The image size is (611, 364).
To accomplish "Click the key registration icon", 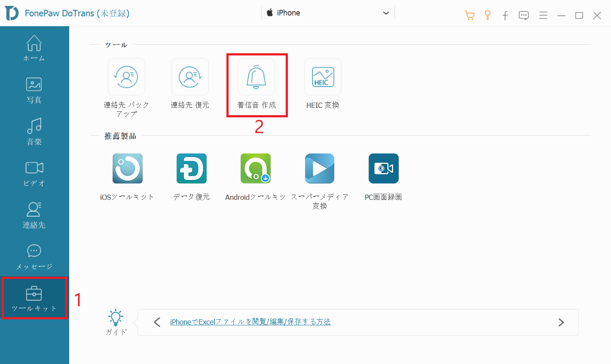I will [488, 15].
